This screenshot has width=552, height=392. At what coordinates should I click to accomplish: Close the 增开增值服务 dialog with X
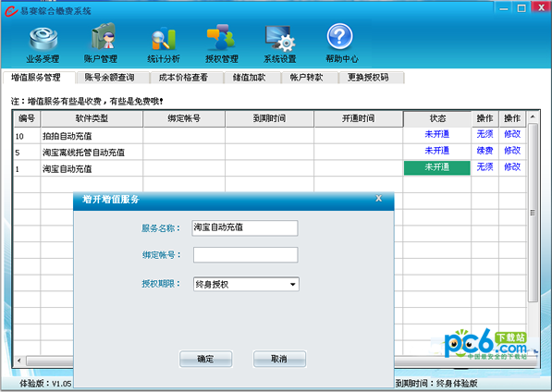378,199
